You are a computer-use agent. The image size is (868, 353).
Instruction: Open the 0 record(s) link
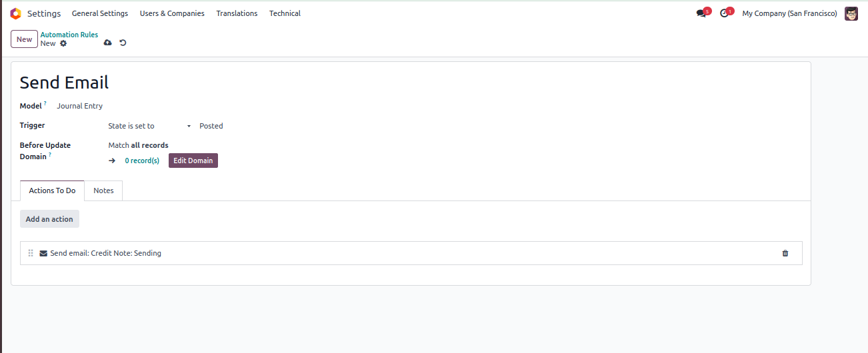[x=142, y=161]
